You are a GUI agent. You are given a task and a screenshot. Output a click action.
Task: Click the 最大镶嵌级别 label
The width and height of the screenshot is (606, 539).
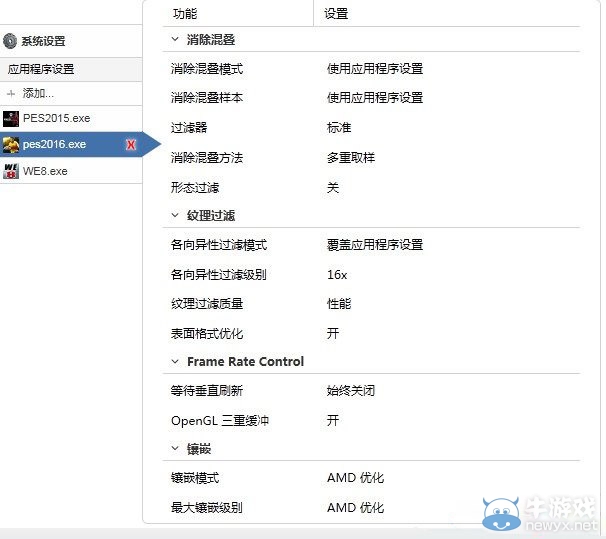[207, 508]
